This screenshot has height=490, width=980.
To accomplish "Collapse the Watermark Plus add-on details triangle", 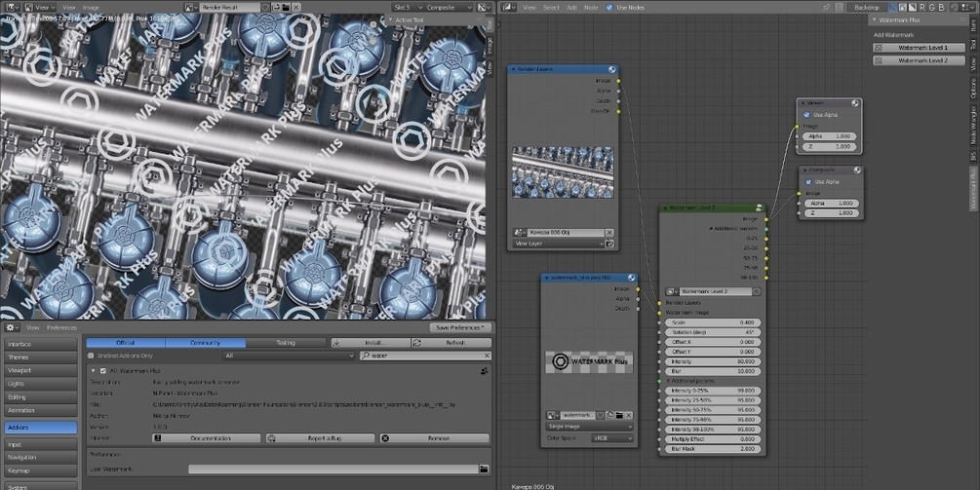I will 93,371.
